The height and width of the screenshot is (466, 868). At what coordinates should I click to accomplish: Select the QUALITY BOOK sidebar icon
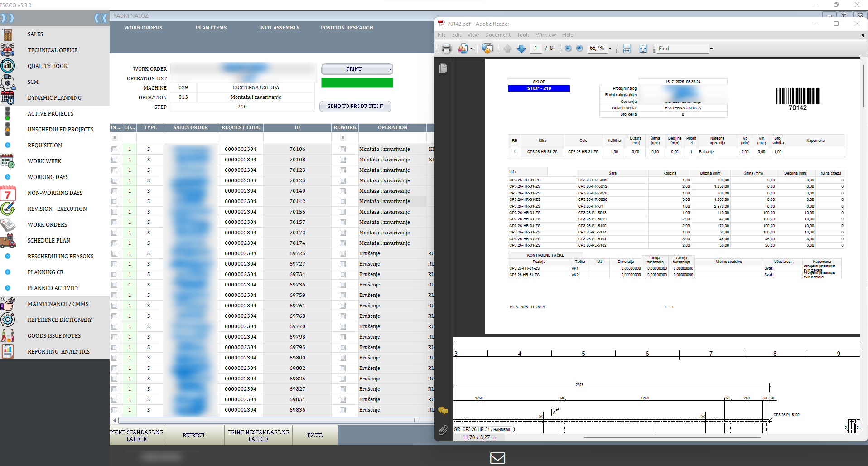(8, 66)
